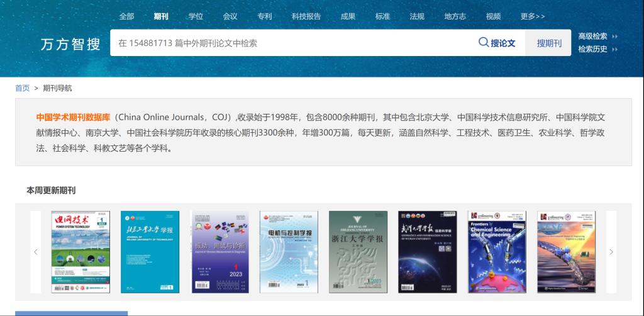This screenshot has width=644, height=316.
Task: Select the 全部 search tab
Action: tap(126, 16)
